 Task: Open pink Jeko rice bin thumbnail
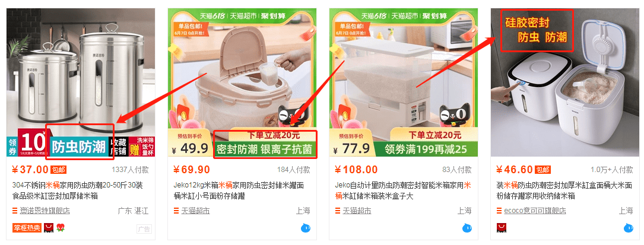pyautogui.click(x=242, y=82)
